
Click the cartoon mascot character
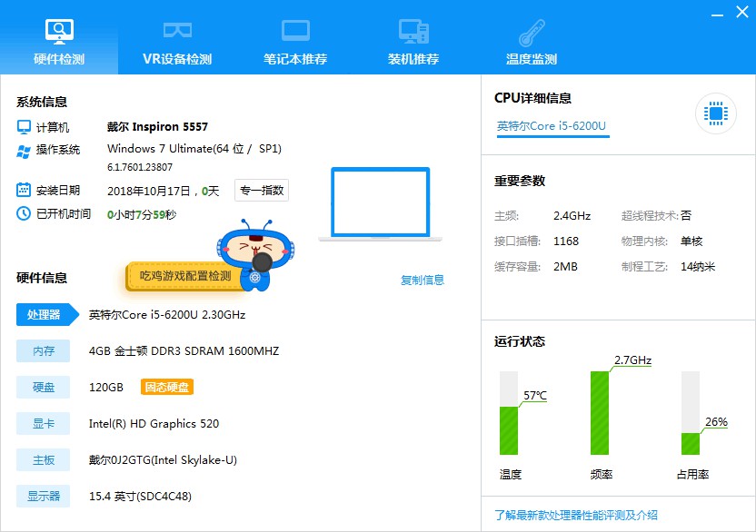pyautogui.click(x=255, y=254)
